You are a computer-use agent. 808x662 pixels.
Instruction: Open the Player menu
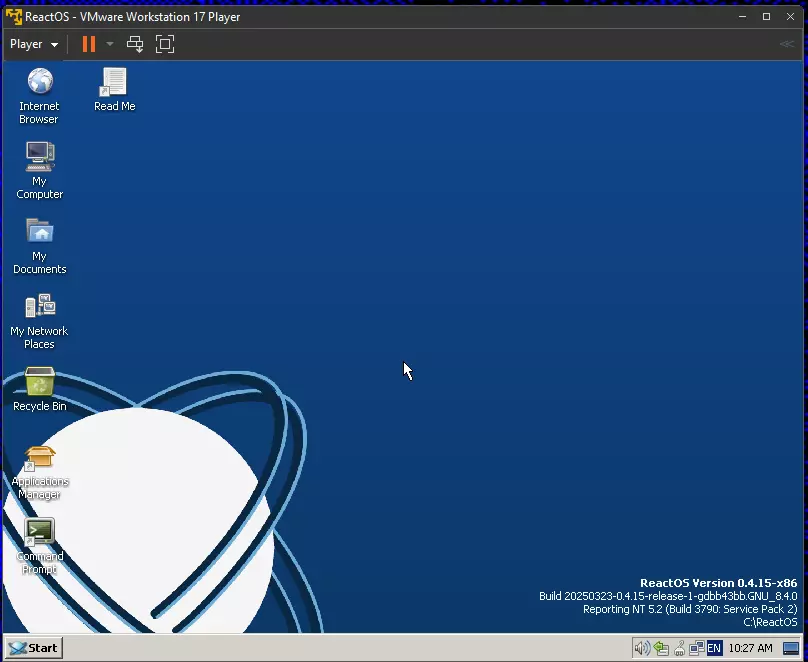click(33, 44)
